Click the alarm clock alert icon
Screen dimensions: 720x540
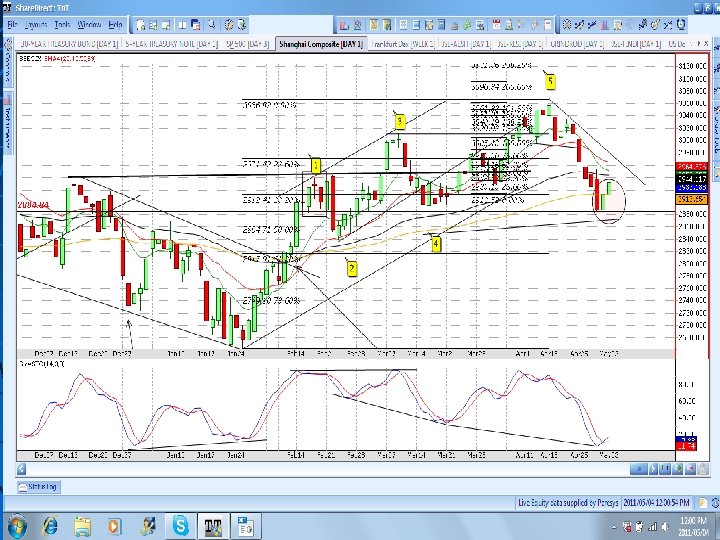pos(681,25)
